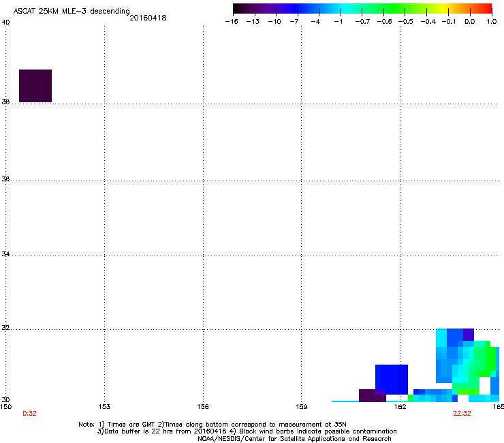Screen dimensions: 504x443
Task: Click the latitude label "32"
Action: (x=5, y=328)
